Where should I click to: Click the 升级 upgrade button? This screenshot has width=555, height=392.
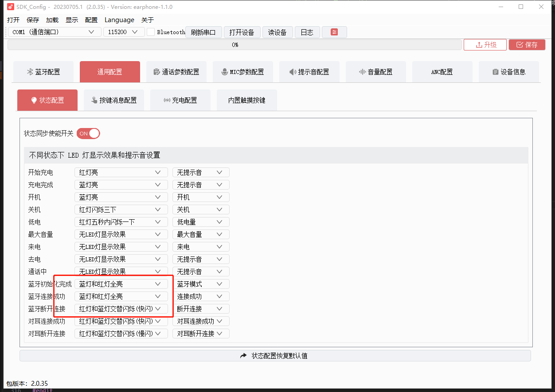pyautogui.click(x=485, y=45)
